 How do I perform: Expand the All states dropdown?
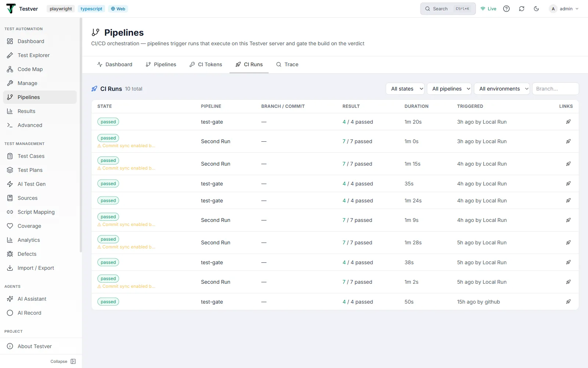pyautogui.click(x=405, y=89)
